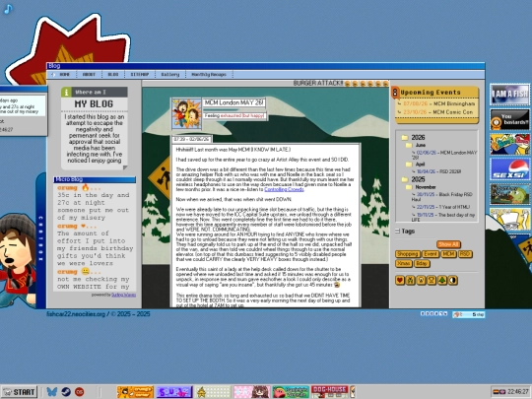Screen dimensions: 532x399
Task: Click the I AM A FISH stamp
Action: [509, 95]
